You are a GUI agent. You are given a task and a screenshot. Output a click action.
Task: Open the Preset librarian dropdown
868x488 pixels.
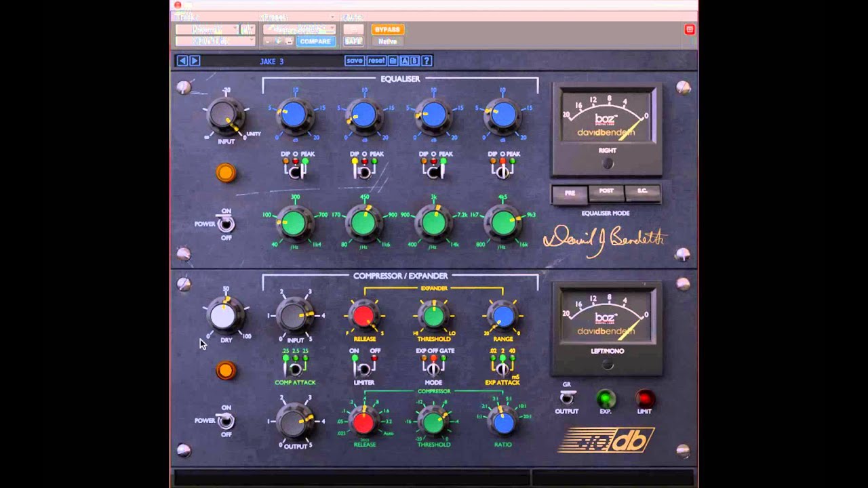pos(299,30)
